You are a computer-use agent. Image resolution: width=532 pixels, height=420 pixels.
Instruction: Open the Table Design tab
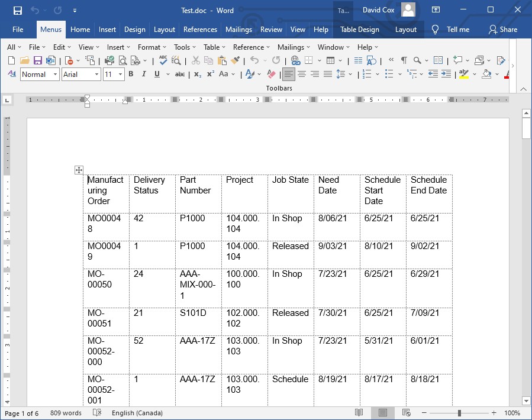pyautogui.click(x=360, y=30)
